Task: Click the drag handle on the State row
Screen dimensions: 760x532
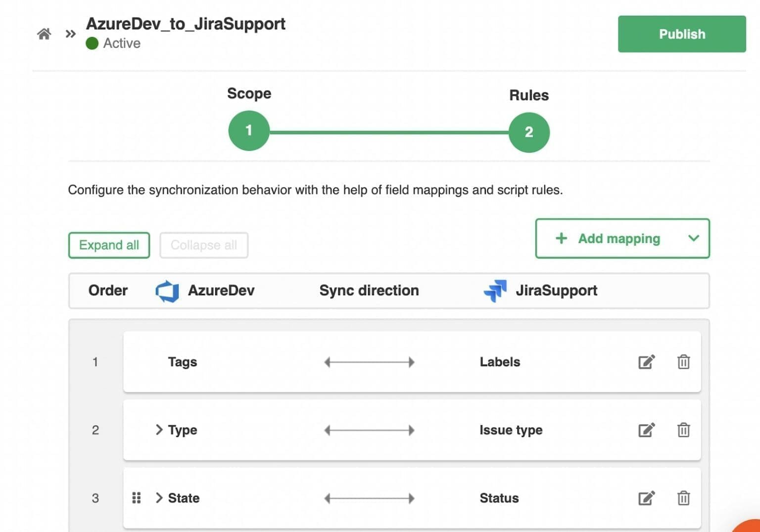Action: 137,498
